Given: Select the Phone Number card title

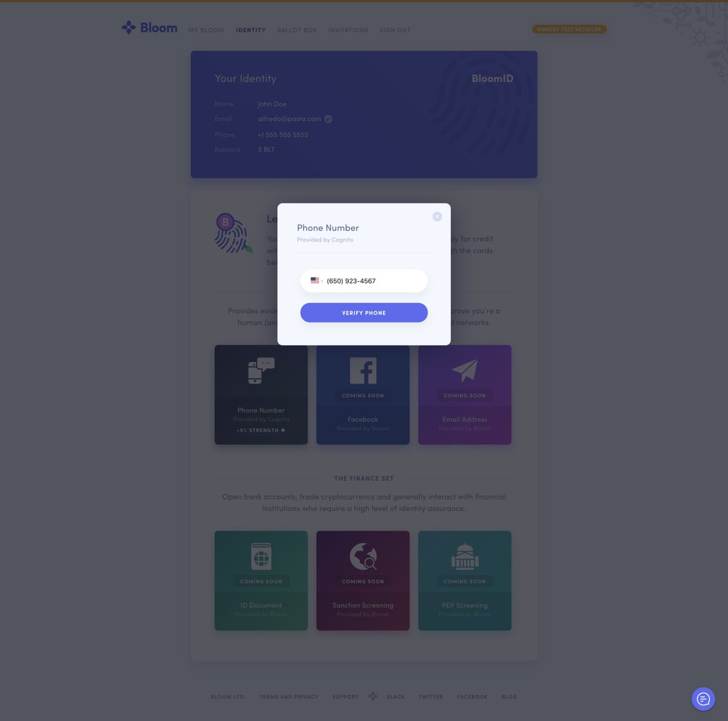Looking at the screenshot, I should 261,410.
